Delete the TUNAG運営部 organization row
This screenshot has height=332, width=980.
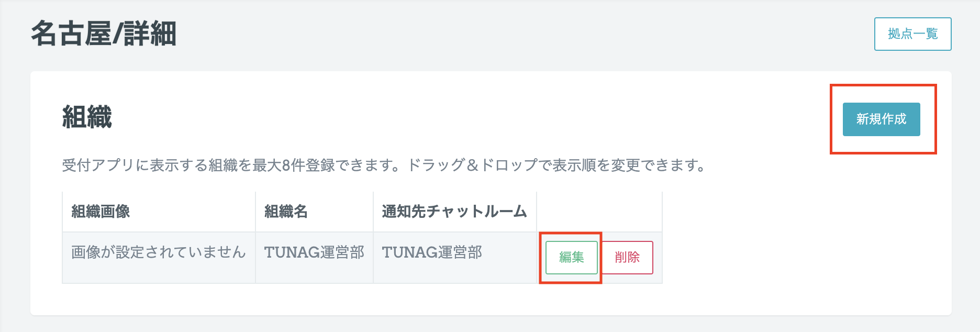tap(627, 257)
